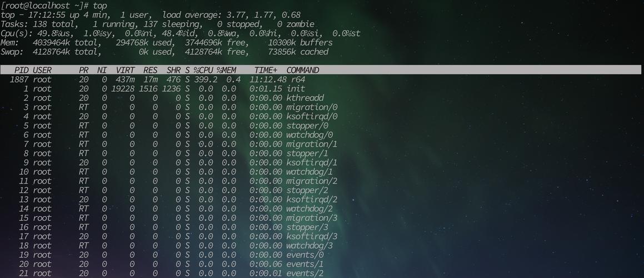The width and height of the screenshot is (644, 278).
Task: Select the ksoftirqd/0 process entry
Action: [312, 116]
